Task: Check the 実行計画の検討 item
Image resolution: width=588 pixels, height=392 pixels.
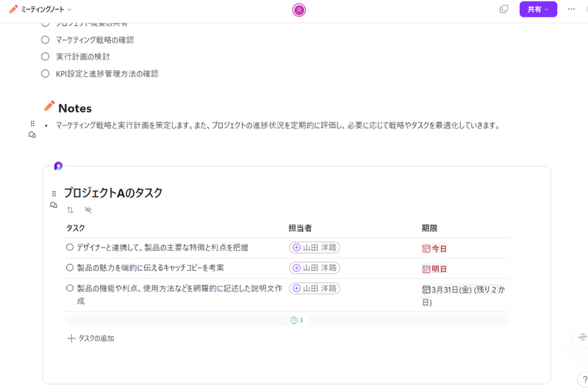Action: pos(46,57)
